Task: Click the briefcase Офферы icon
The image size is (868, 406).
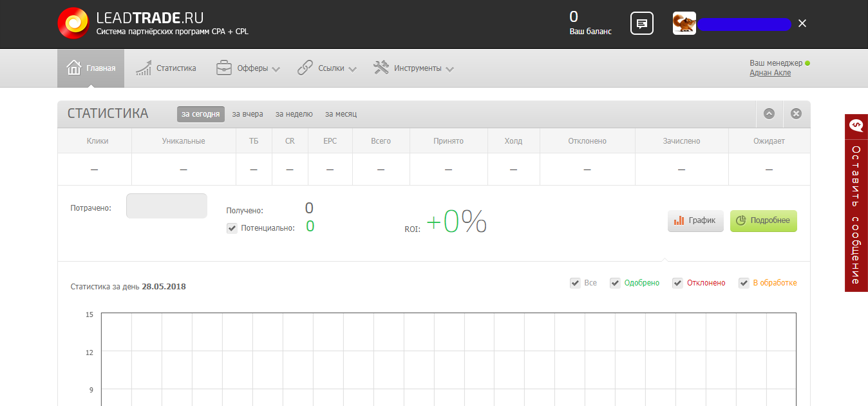Action: click(223, 68)
